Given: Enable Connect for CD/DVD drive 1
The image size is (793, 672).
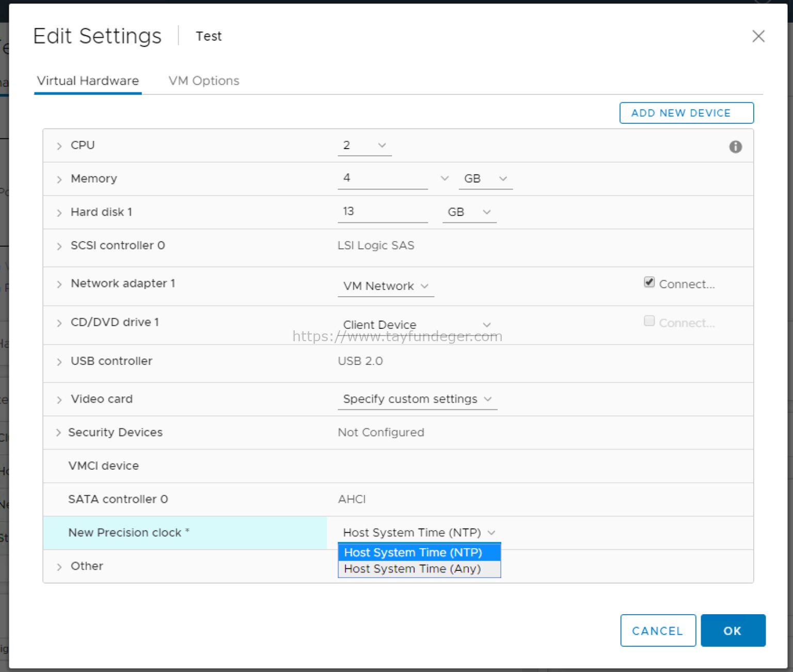Looking at the screenshot, I should pyautogui.click(x=649, y=321).
